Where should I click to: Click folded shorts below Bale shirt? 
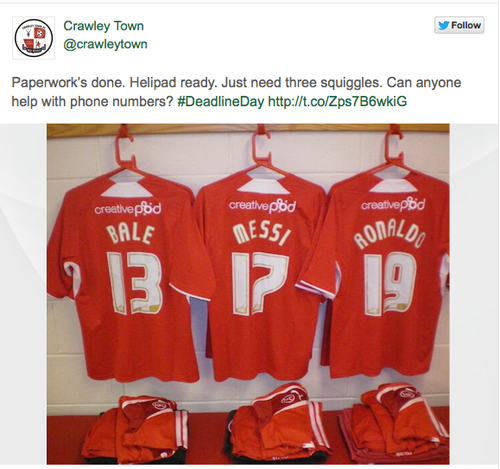pyautogui.click(x=135, y=428)
